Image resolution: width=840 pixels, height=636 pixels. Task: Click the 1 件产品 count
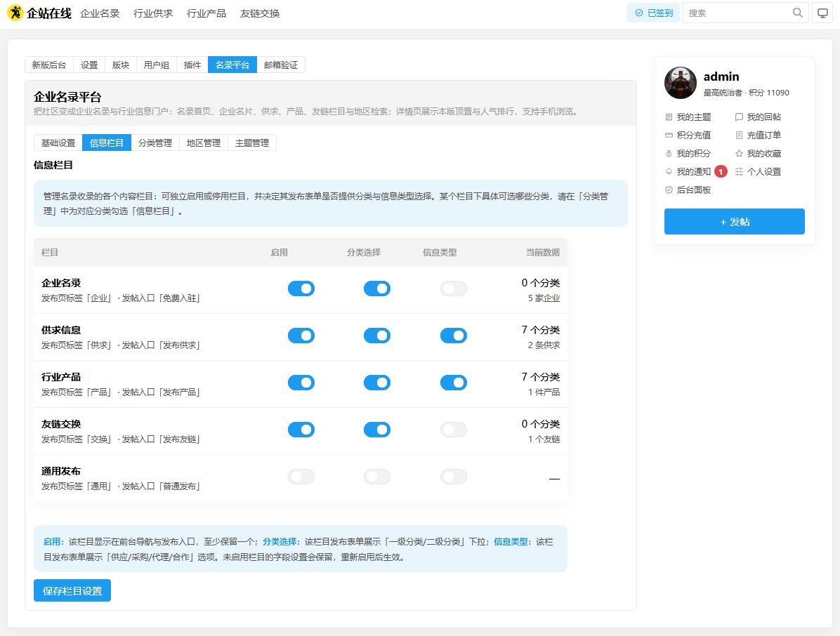coord(544,392)
